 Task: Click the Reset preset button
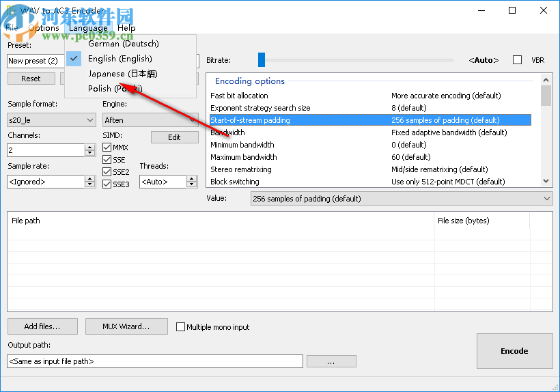pyautogui.click(x=31, y=79)
